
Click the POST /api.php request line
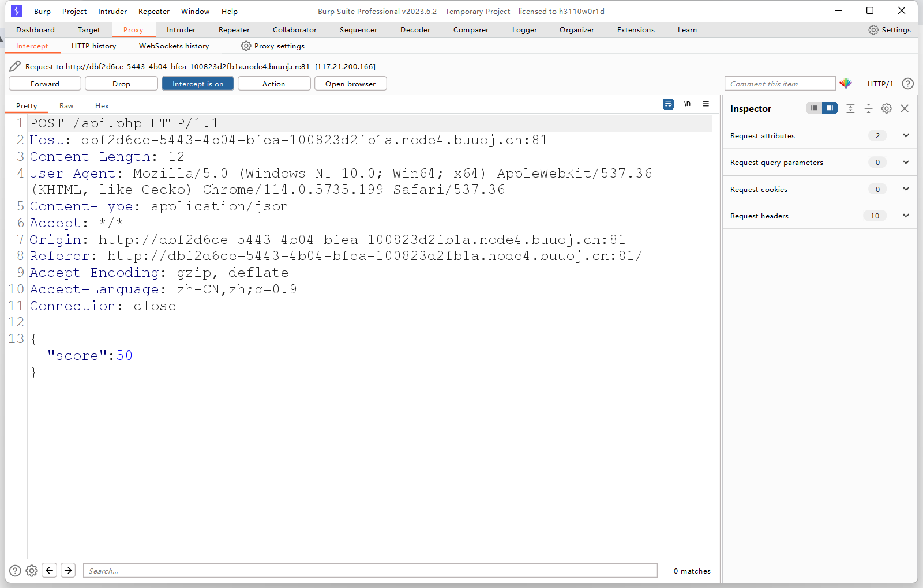tap(125, 123)
